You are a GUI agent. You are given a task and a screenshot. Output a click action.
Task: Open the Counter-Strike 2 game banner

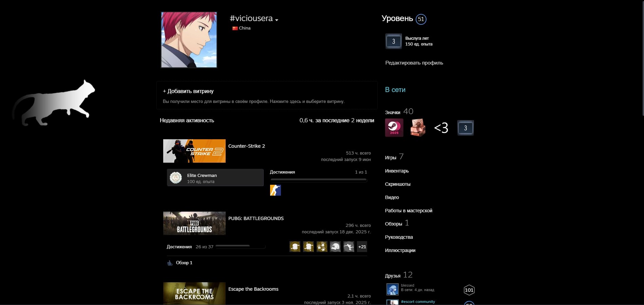194,151
